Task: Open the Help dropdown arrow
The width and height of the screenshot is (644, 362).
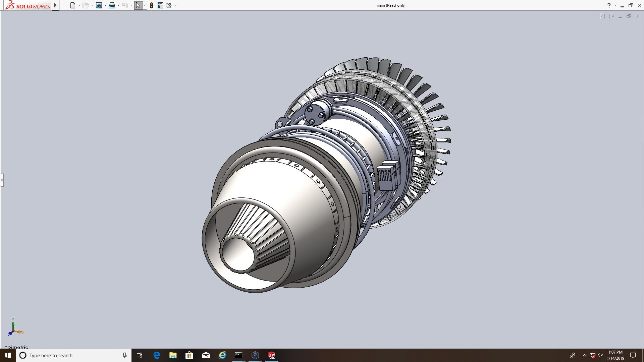Action: coord(615,5)
